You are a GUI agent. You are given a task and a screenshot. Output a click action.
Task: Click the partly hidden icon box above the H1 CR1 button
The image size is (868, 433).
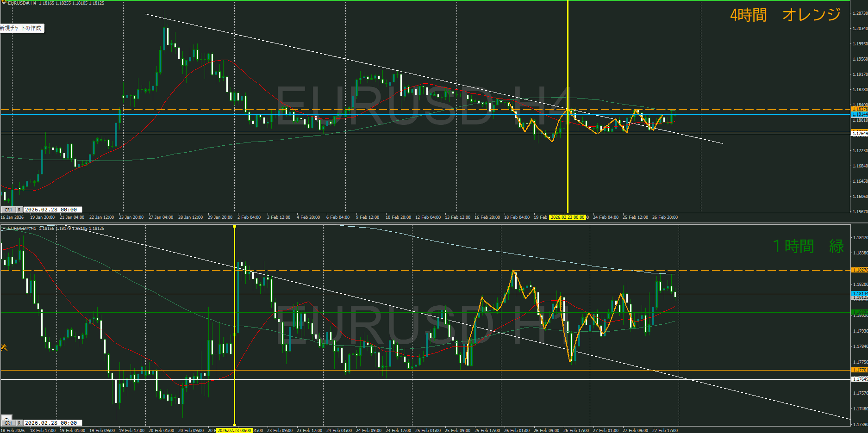pos(6,417)
